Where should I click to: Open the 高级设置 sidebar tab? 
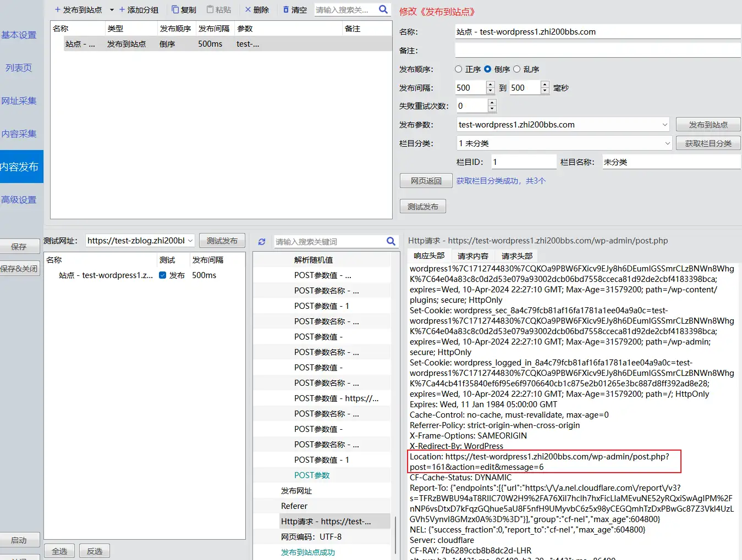pyautogui.click(x=19, y=200)
